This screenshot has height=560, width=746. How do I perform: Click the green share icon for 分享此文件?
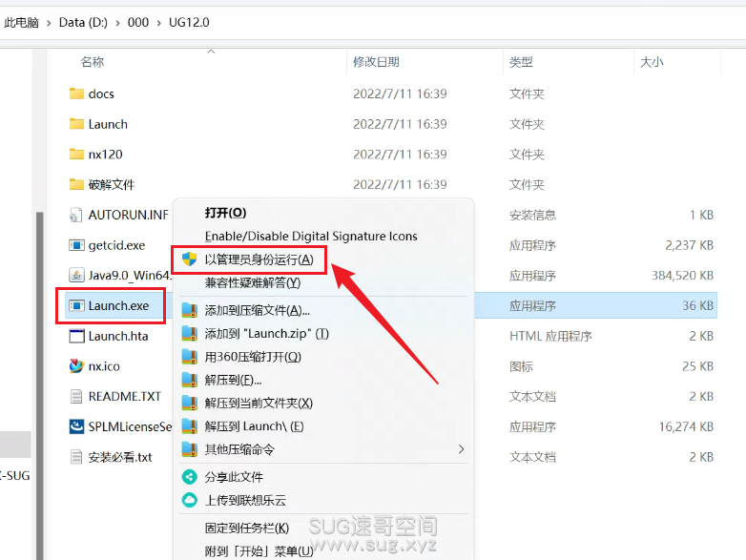click(x=189, y=477)
